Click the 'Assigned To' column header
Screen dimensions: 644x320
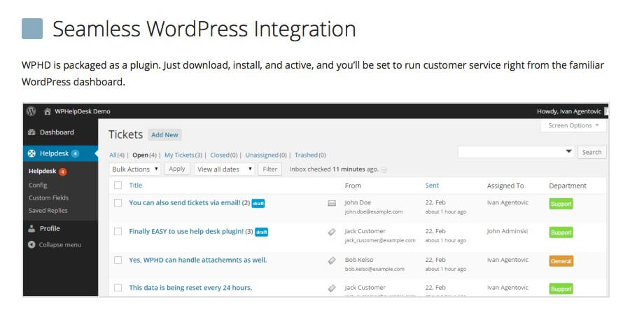click(x=505, y=186)
